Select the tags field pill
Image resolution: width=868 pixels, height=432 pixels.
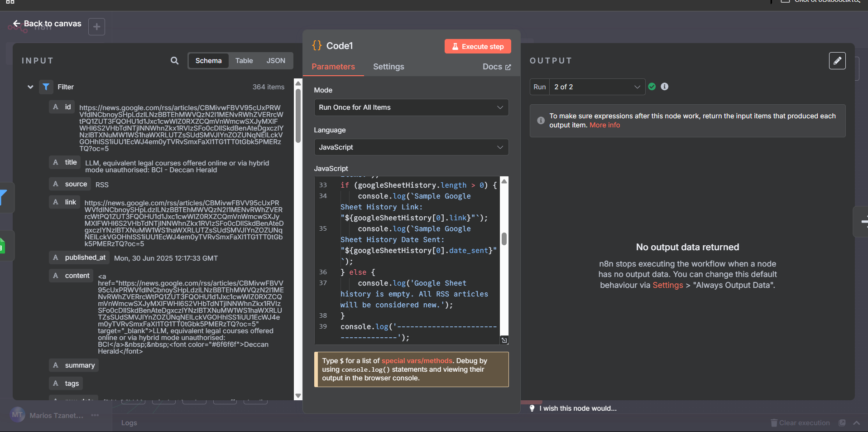pyautogui.click(x=66, y=383)
